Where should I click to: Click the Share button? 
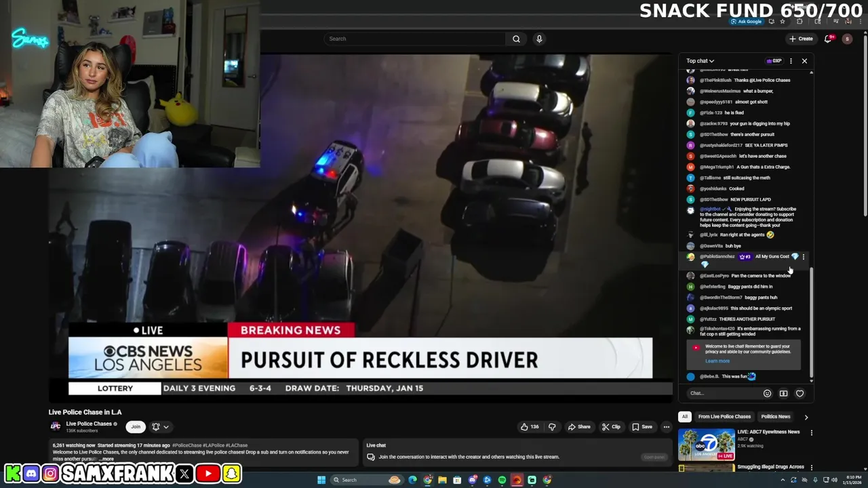click(x=579, y=427)
